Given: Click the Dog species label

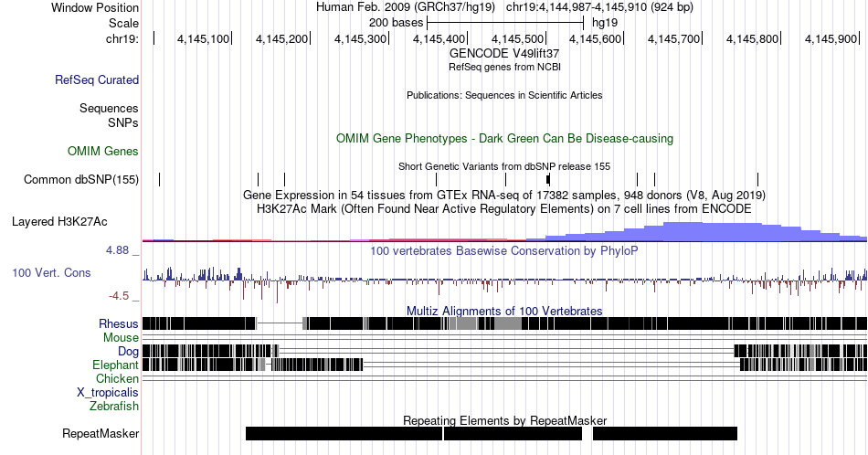Looking at the screenshot, I should point(128,352).
